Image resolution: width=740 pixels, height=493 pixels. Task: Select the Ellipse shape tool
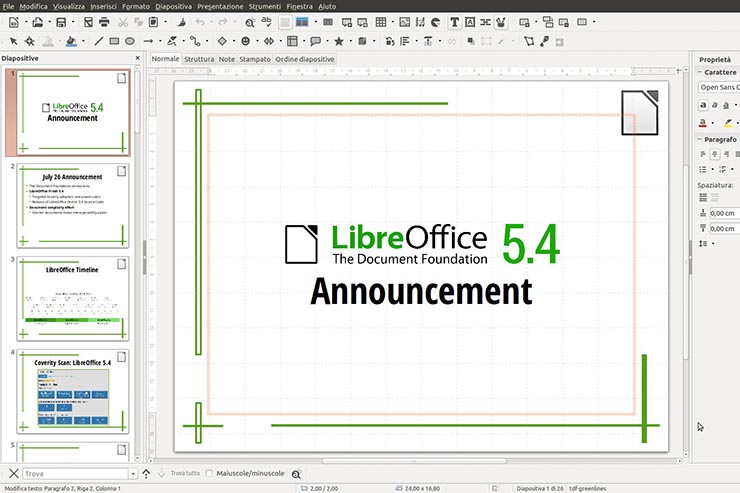[130, 41]
